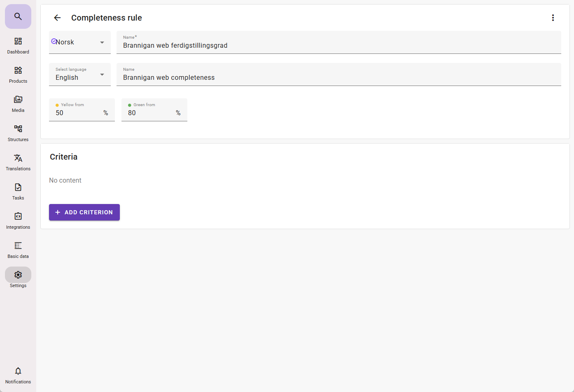574x392 pixels.
Task: Open the Media library icon
Action: [x=18, y=104]
